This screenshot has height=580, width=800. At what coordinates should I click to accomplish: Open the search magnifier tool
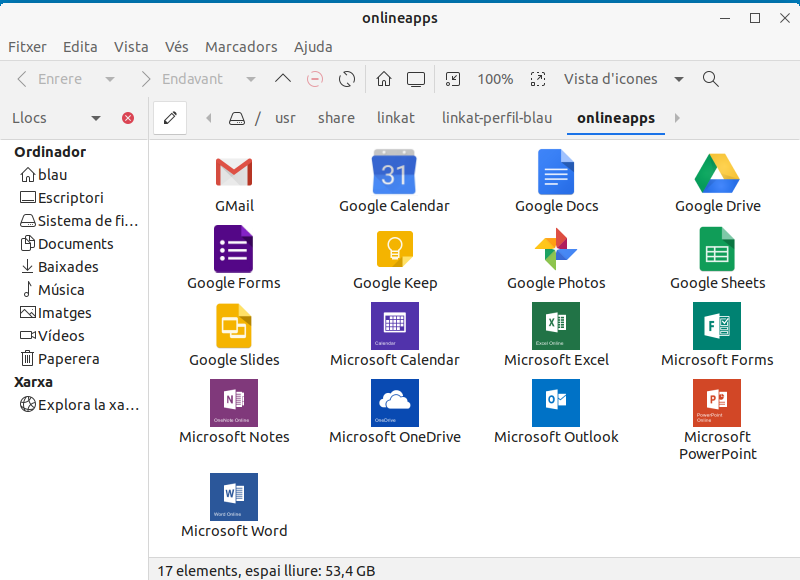711,79
